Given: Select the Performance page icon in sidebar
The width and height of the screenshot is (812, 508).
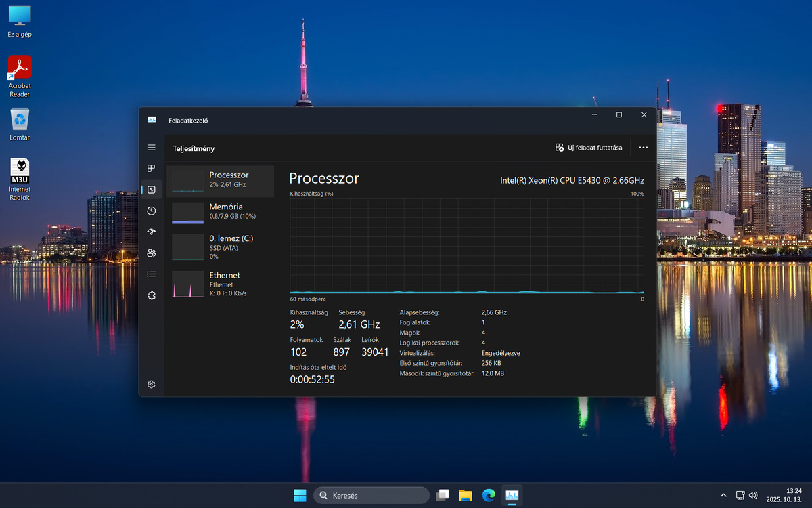Looking at the screenshot, I should [x=152, y=190].
